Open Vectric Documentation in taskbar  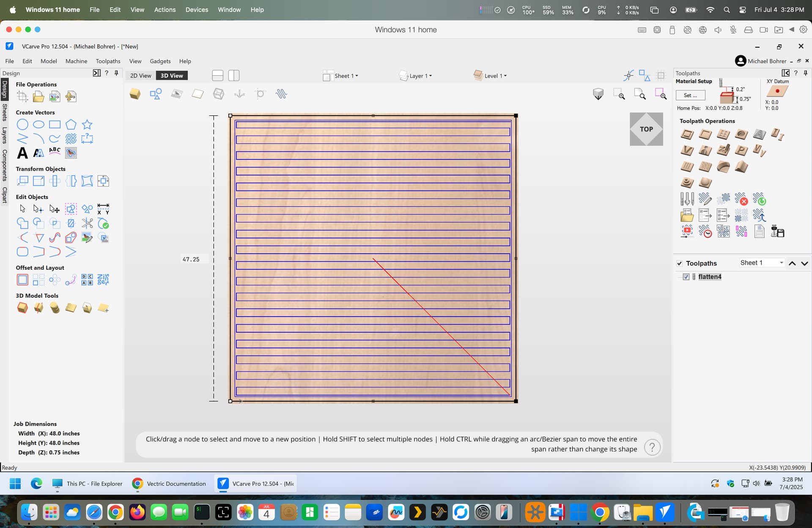point(170,484)
